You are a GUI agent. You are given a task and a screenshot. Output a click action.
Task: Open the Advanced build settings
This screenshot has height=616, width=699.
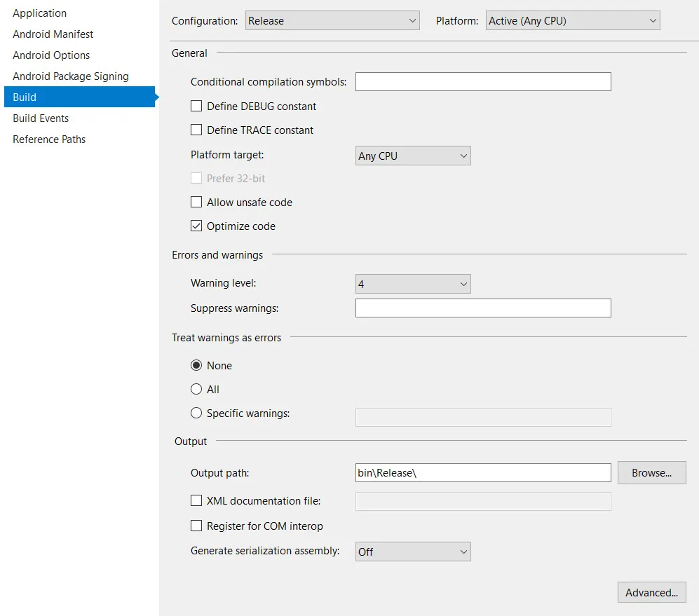tap(651, 592)
